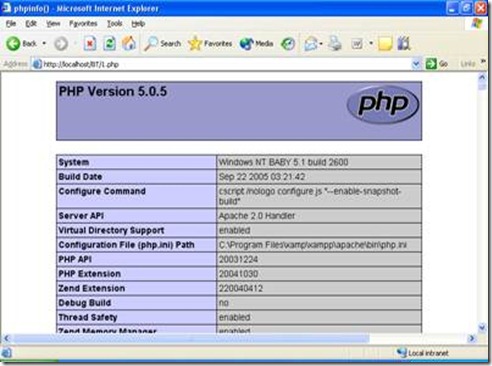Open the Back history dropdown arrow
The height and width of the screenshot is (366, 492).
point(44,43)
